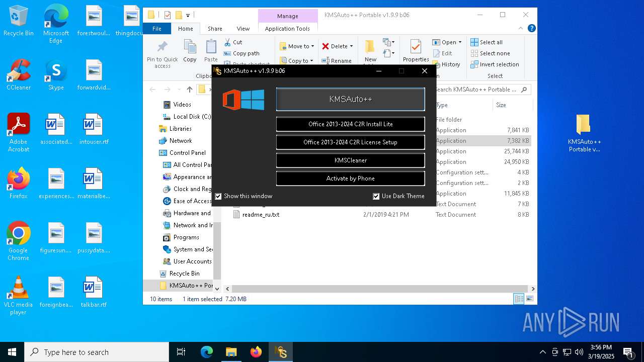Open the notification center icon
644x362 pixels.
[628, 352]
